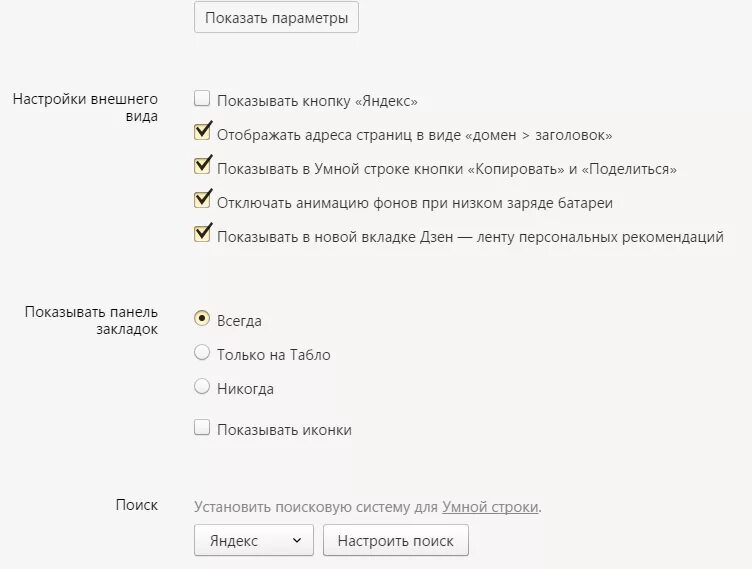Open the «Умной строки» link
The width and height of the screenshot is (752, 569).
point(490,507)
